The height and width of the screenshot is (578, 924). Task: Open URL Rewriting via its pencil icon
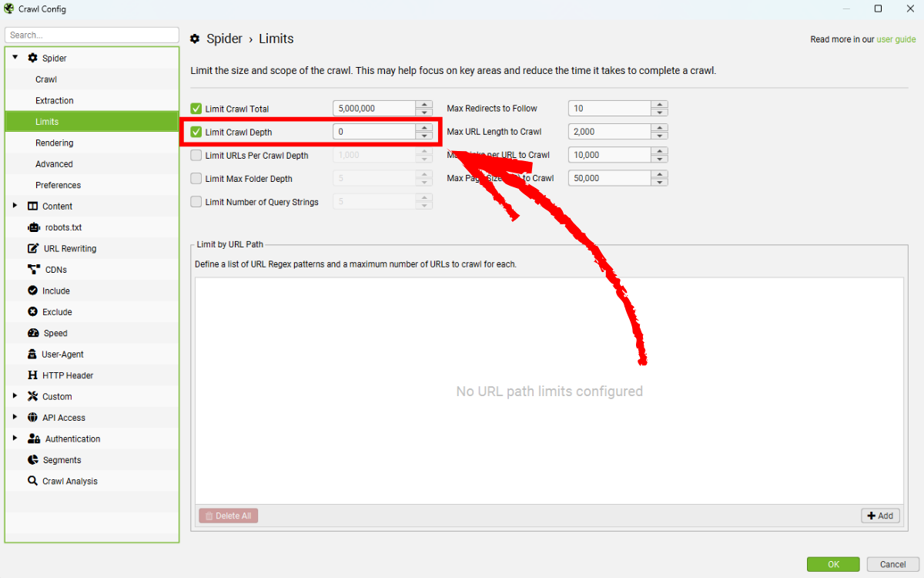(33, 248)
